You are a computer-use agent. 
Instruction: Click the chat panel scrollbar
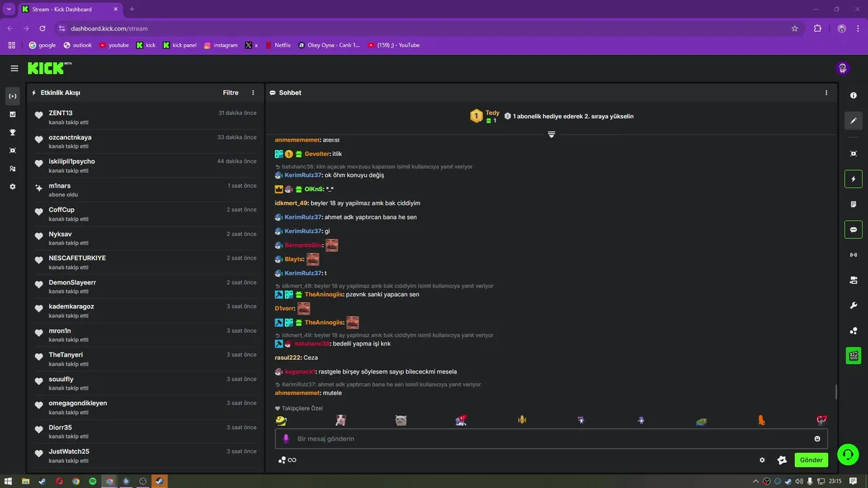tap(835, 392)
